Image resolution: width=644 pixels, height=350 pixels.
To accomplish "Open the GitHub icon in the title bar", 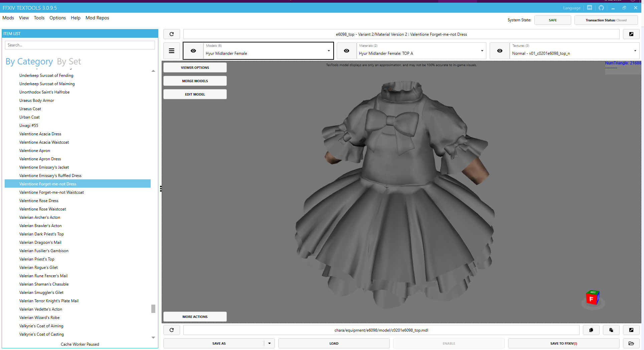I will [601, 8].
